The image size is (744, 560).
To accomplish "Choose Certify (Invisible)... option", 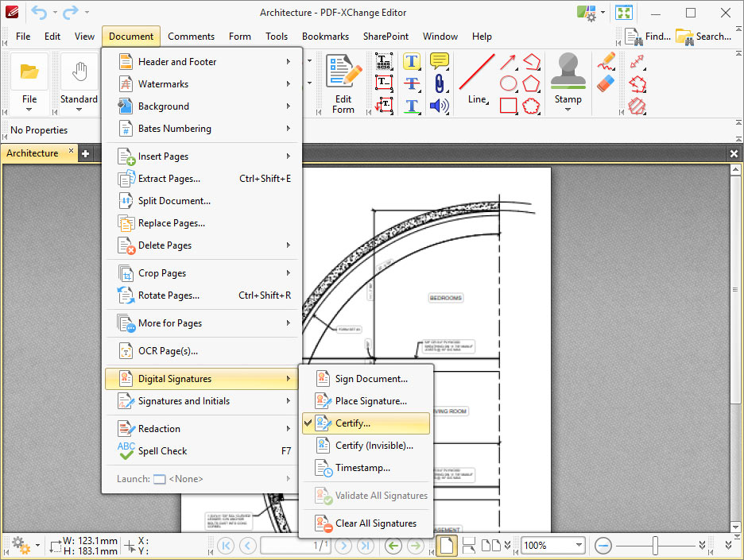I will pyautogui.click(x=366, y=446).
